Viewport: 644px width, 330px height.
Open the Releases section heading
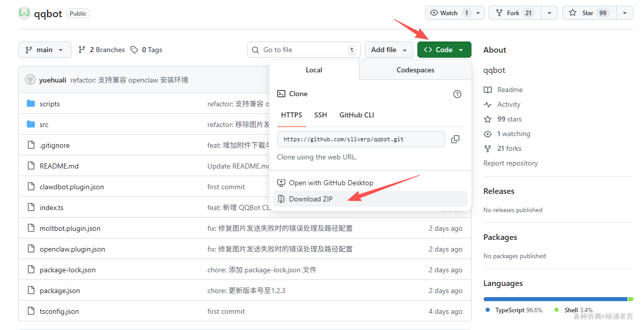(499, 191)
